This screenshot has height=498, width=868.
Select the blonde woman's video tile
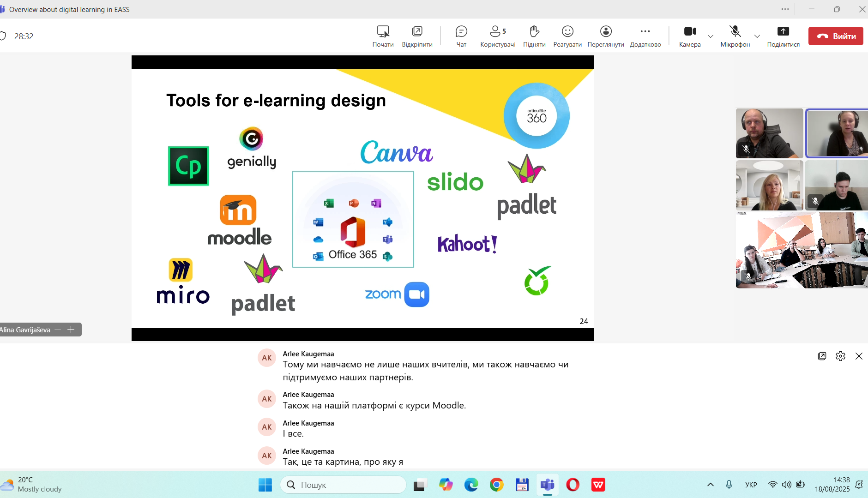769,185
